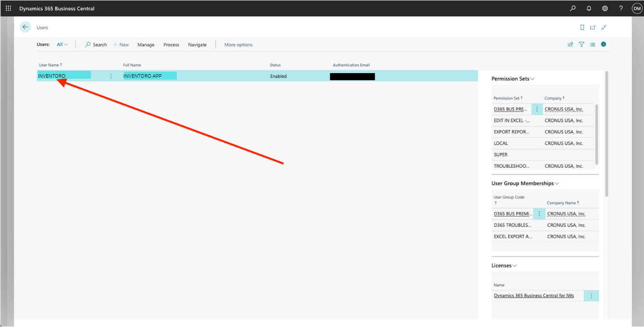Open options for the D365 BUS PREMI user group

(539, 214)
